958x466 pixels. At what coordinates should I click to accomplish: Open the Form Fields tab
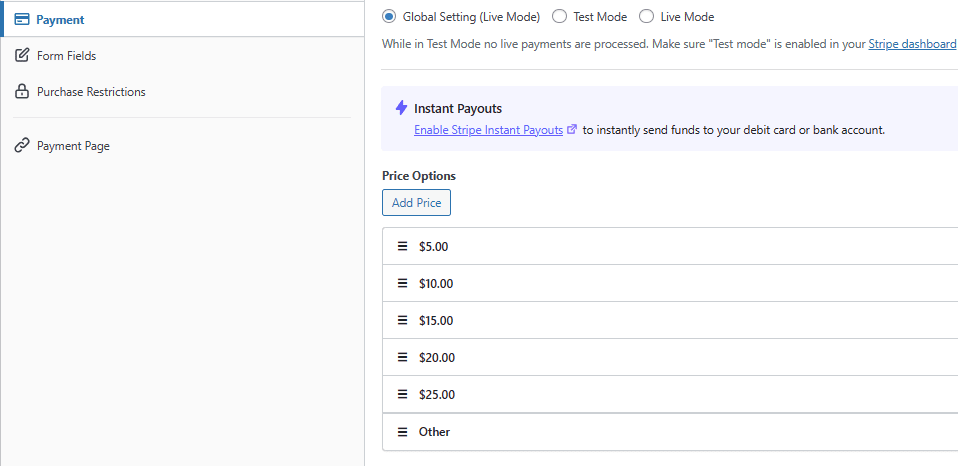coord(66,56)
